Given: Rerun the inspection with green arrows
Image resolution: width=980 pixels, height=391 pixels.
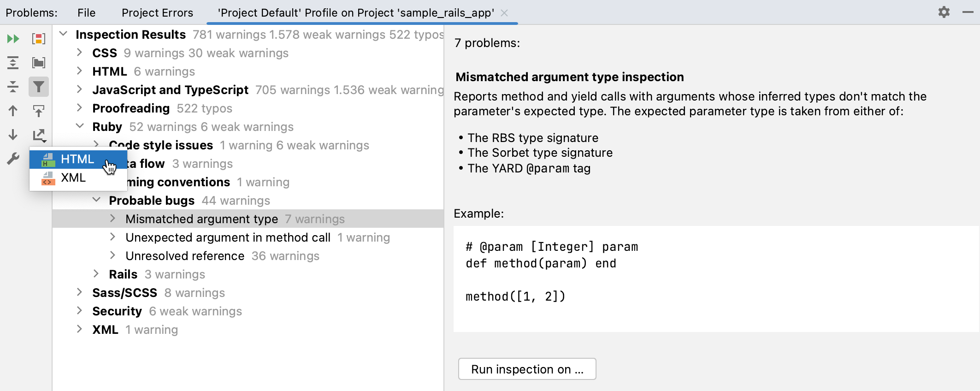Looking at the screenshot, I should click(x=13, y=39).
